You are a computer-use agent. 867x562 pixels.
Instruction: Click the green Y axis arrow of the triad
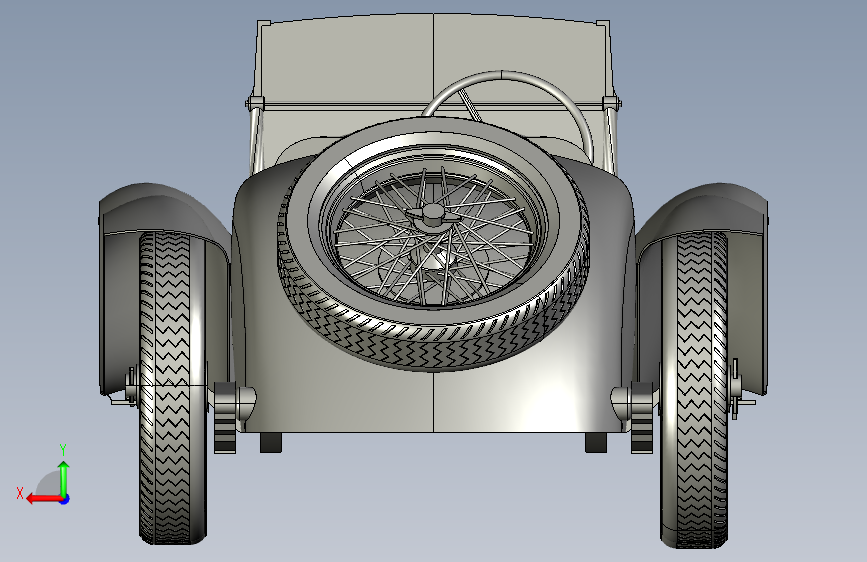(64, 478)
